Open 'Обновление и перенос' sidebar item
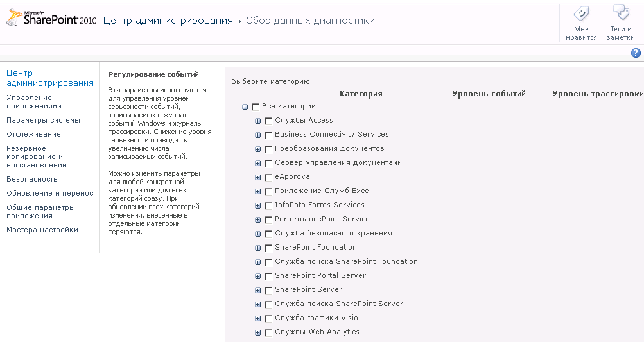This screenshot has width=644, height=342. pyautogui.click(x=50, y=193)
